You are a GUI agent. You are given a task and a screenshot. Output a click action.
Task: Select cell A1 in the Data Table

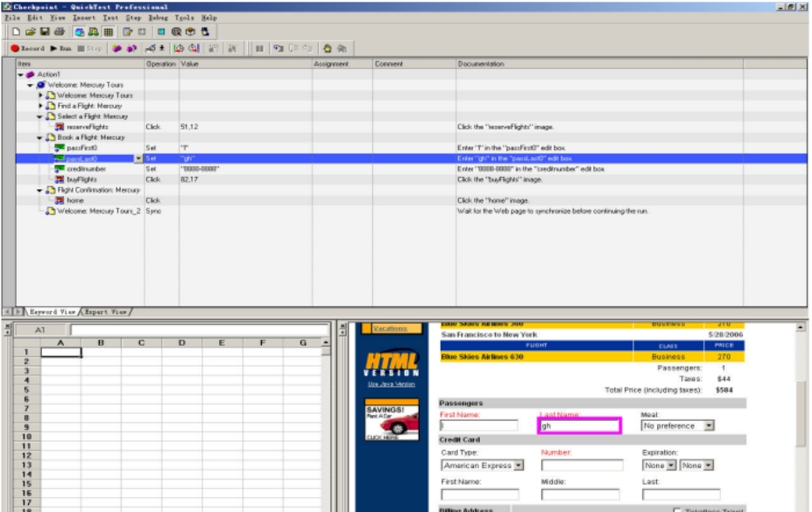pyautogui.click(x=60, y=352)
